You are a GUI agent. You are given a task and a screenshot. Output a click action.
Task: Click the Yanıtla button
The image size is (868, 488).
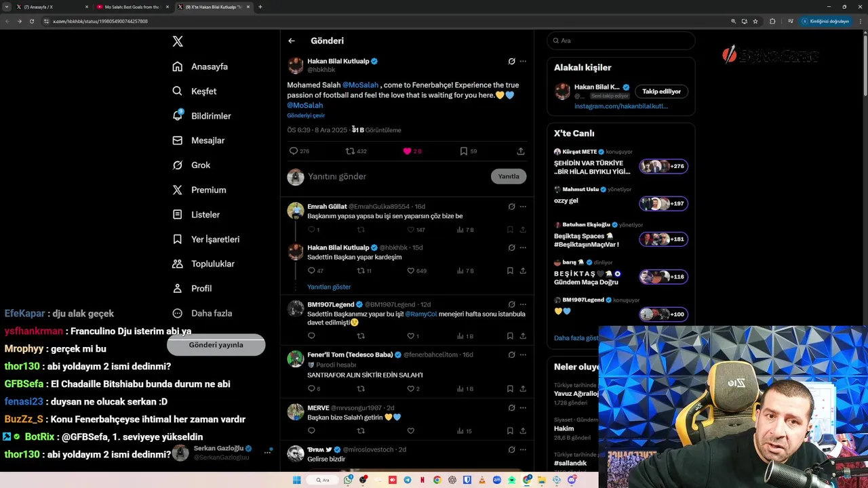tap(509, 176)
